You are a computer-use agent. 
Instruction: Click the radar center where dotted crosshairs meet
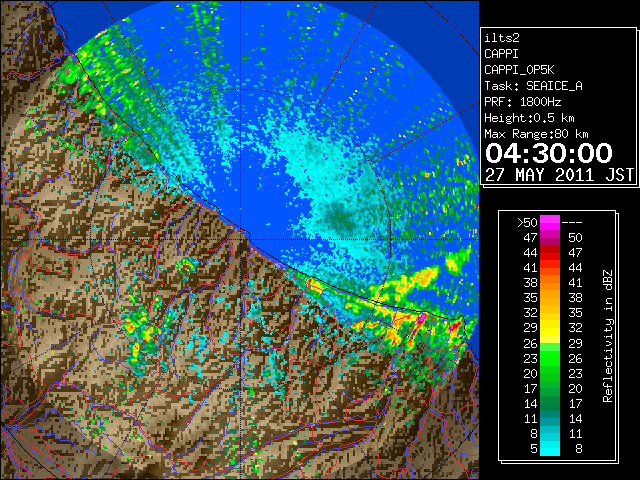pos(240,239)
